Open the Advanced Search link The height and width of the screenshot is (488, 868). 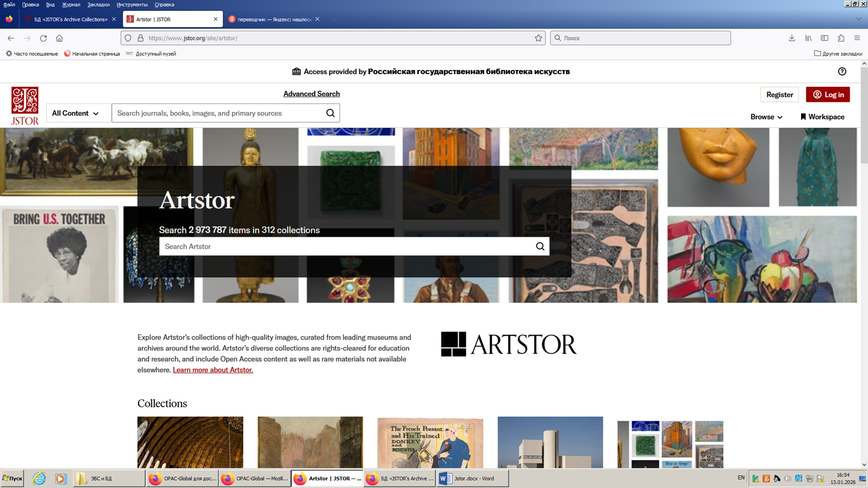pyautogui.click(x=311, y=94)
